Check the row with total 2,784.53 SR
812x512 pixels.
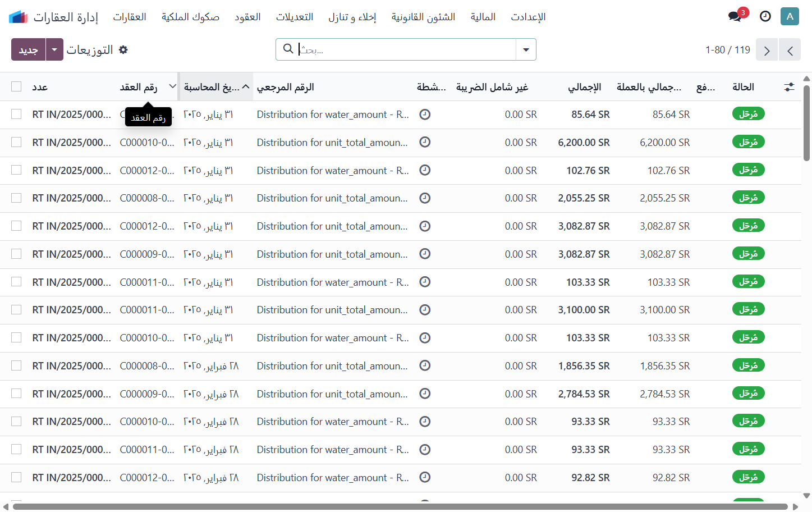tap(16, 394)
